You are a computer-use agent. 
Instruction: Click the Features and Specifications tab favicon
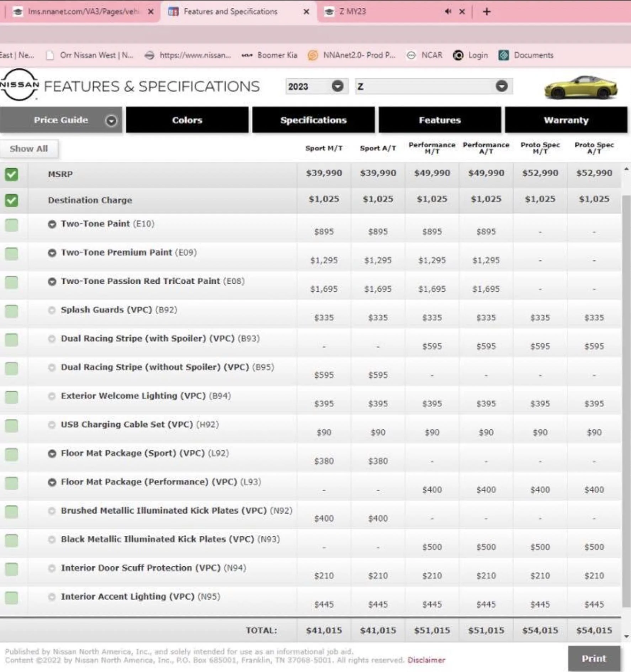click(x=173, y=12)
